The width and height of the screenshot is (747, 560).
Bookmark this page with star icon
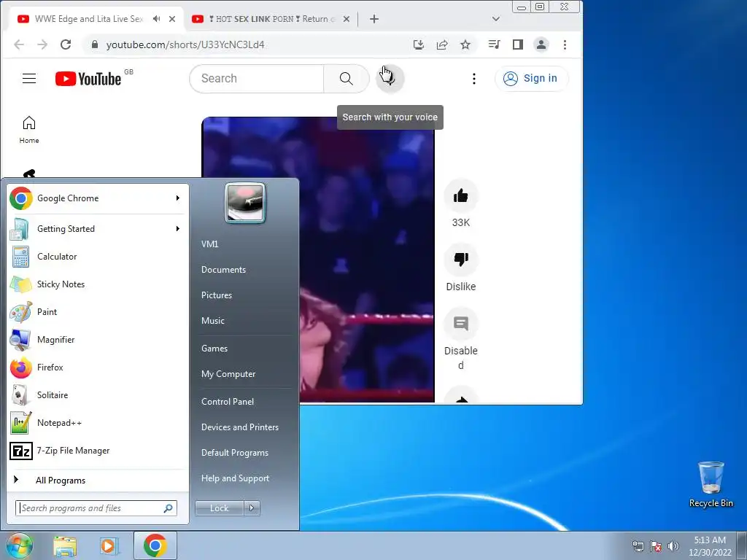(465, 44)
